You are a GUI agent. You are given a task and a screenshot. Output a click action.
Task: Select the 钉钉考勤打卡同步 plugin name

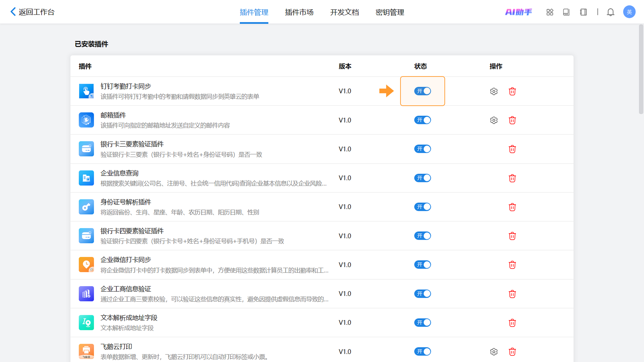[x=126, y=86]
